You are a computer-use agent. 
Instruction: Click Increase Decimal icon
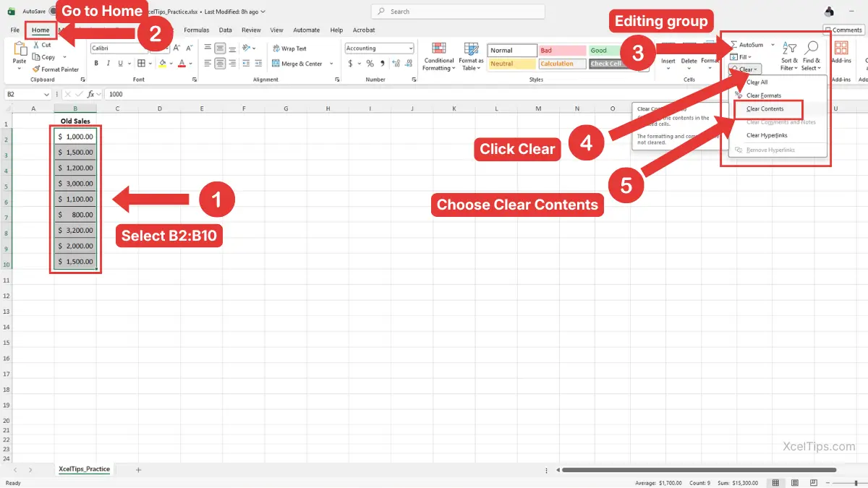point(395,64)
